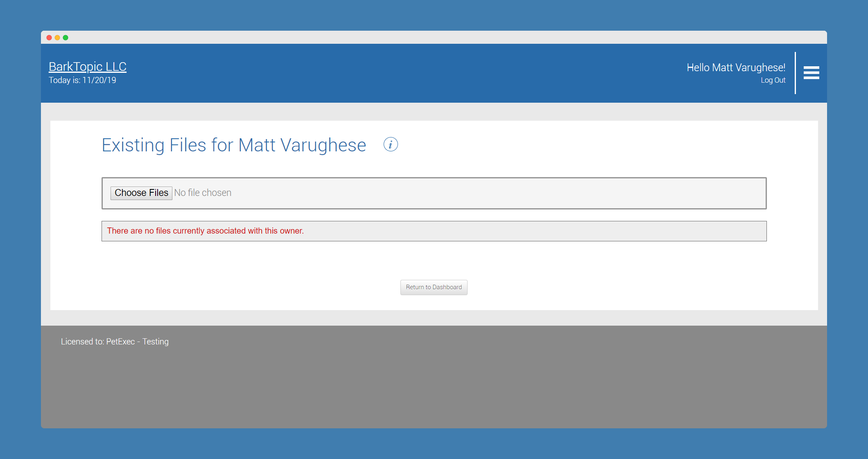Viewport: 868px width, 459px height.
Task: Return to Dashboard
Action: tap(434, 287)
